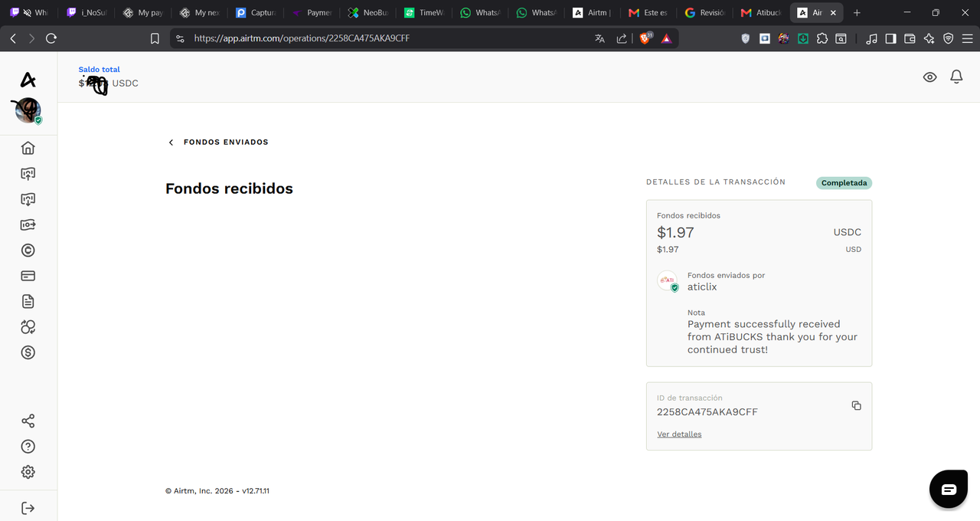Click the share referral icon in sidebar
The height and width of the screenshot is (521, 980).
pyautogui.click(x=28, y=421)
